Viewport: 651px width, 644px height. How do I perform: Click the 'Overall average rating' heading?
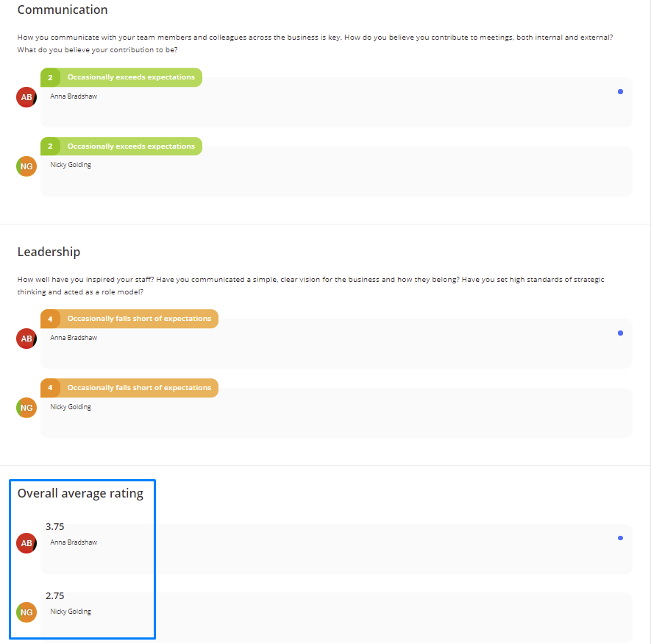coord(80,493)
